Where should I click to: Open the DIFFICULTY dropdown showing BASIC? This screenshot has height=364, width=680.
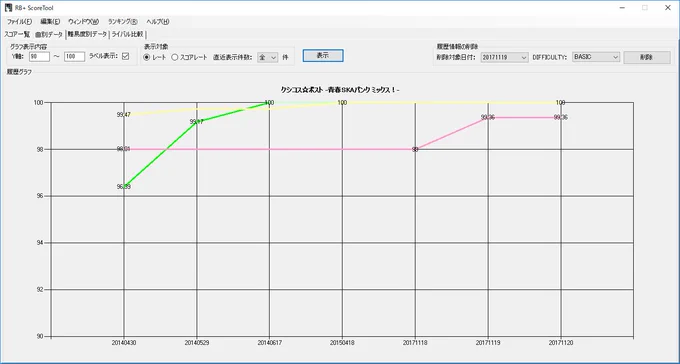tap(596, 57)
